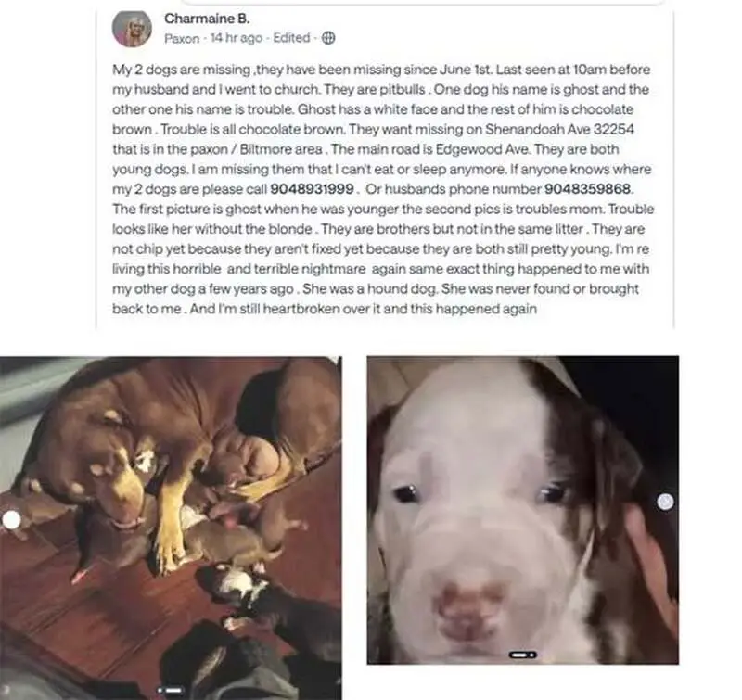Tap the white circle on the mother dog photo
742x700 pixels.
click(x=11, y=520)
